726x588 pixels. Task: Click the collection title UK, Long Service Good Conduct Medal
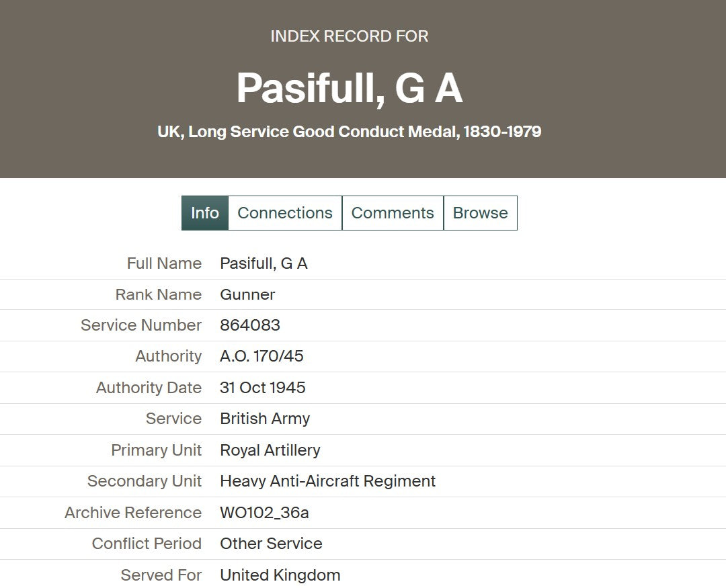click(350, 132)
